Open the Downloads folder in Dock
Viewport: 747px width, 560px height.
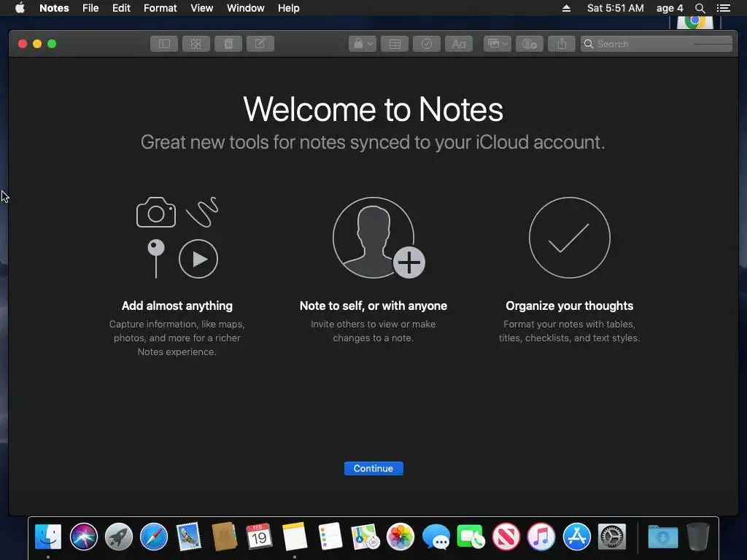662,537
